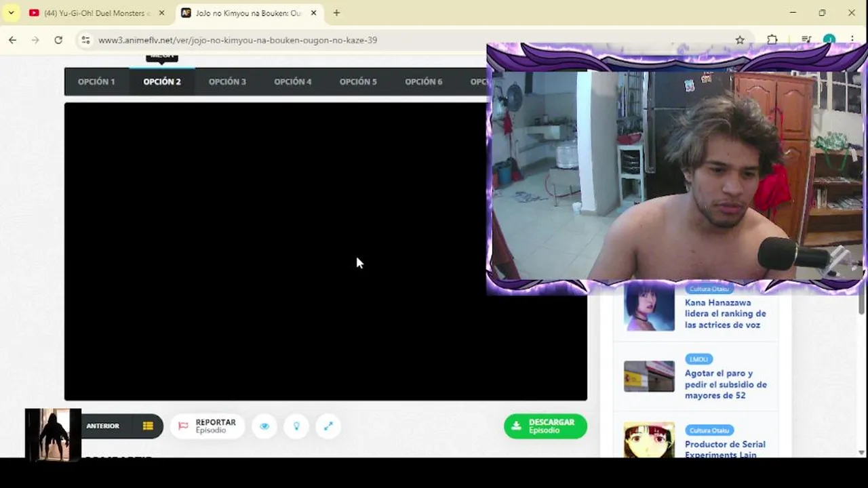Switch video source to OPCIÓN 1
This screenshot has width=868, height=488.
coord(96,81)
